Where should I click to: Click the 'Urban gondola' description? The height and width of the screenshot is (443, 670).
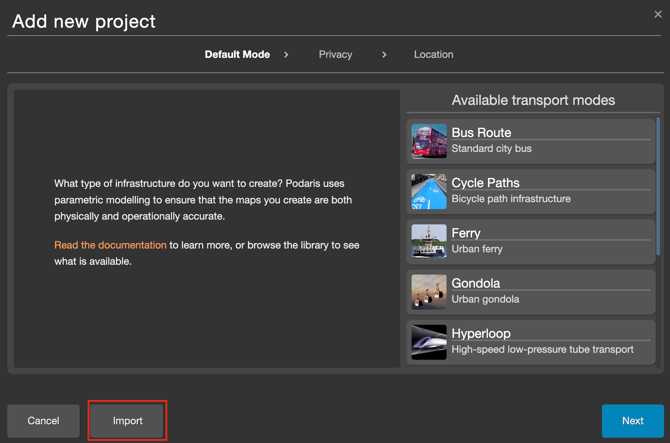pyautogui.click(x=485, y=299)
